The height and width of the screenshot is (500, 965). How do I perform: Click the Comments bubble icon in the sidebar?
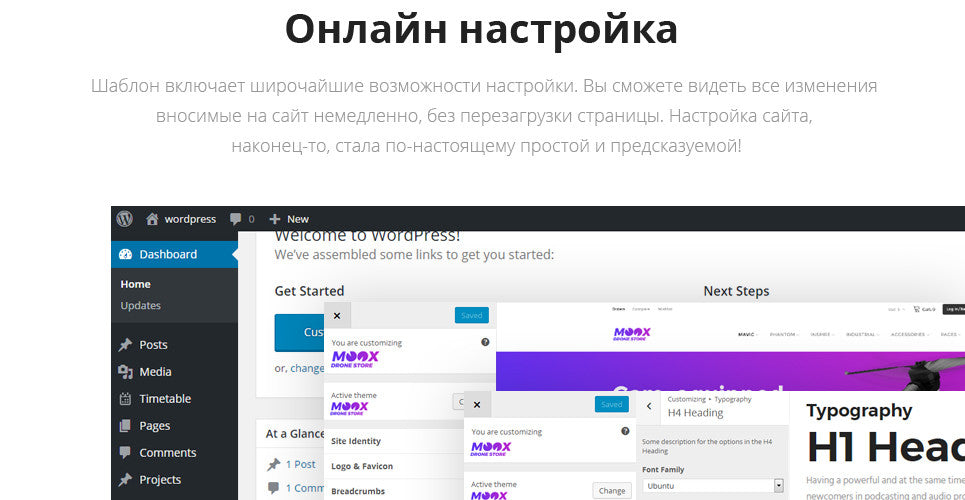[126, 453]
